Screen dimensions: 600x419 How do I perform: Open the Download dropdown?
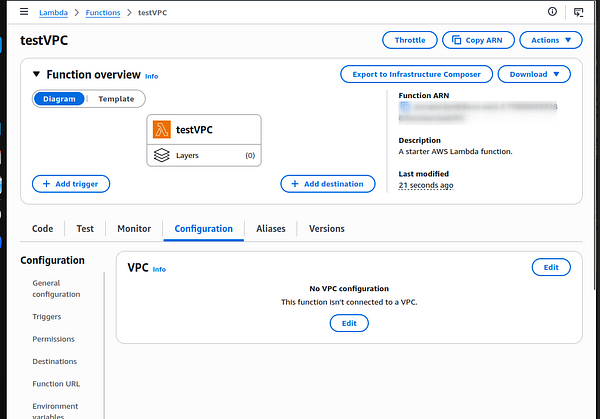coord(534,74)
